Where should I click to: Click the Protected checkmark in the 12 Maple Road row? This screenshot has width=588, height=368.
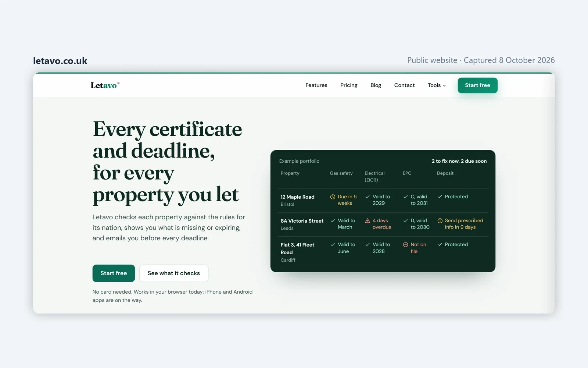[x=440, y=197]
